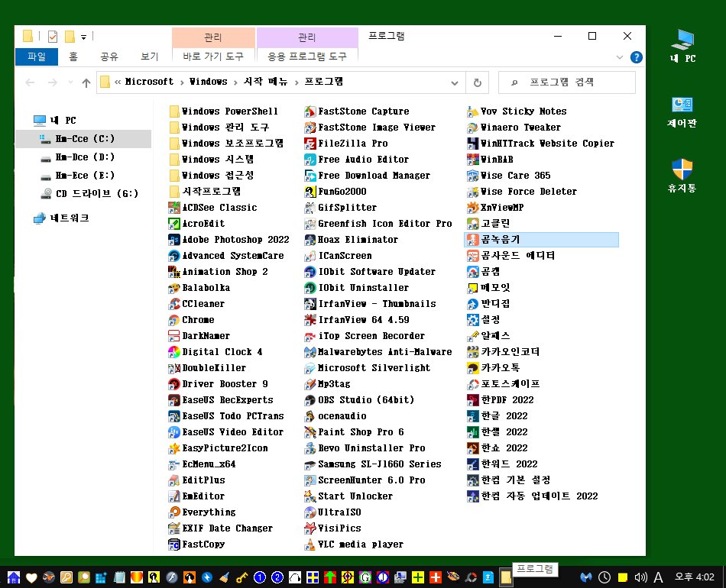726x588 pixels.
Task: Select Hm-Cce (C:) drive in navigation pane
Action: tap(83, 139)
